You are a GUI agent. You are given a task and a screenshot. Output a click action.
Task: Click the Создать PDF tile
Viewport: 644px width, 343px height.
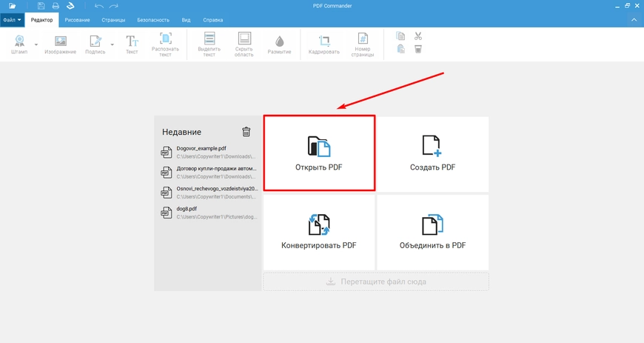[433, 154]
